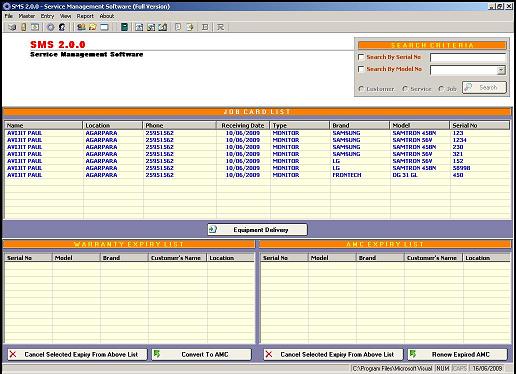516x374 pixels.
Task: Open the Report menu
Action: 85,16
